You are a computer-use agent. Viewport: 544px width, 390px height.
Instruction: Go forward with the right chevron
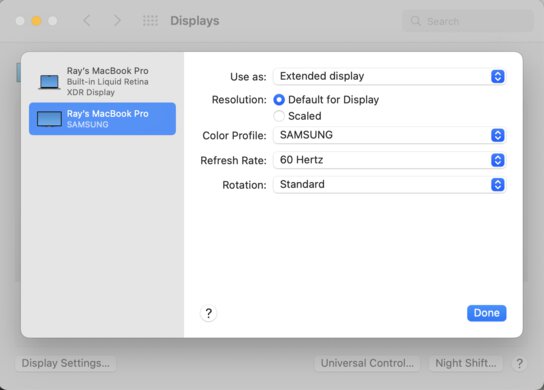(x=117, y=20)
